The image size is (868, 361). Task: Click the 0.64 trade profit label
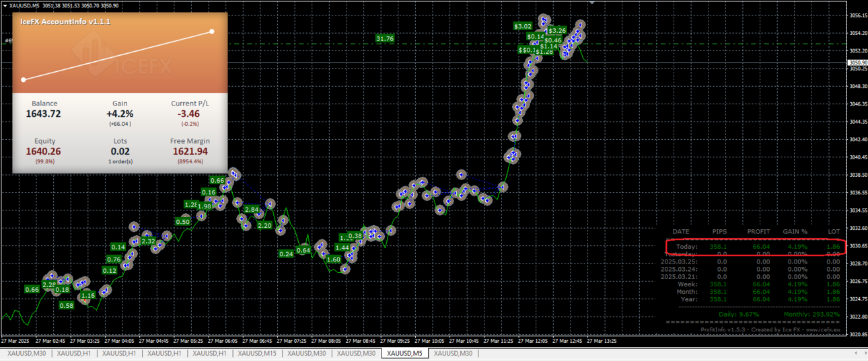[x=303, y=250]
